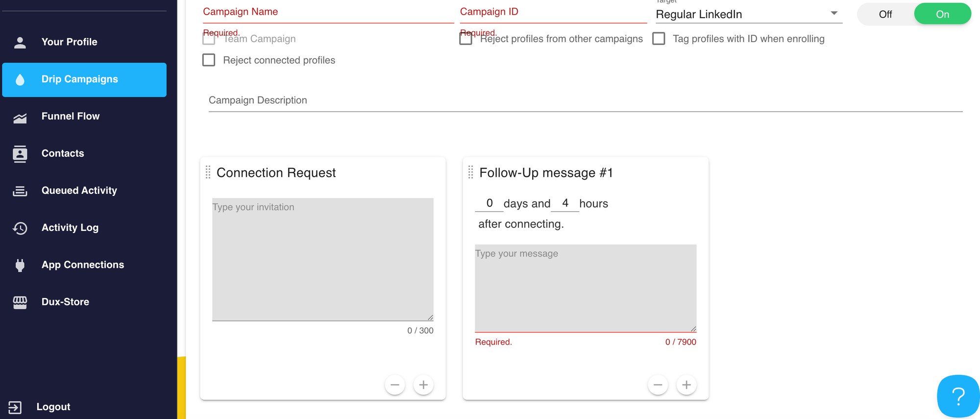Click the Queued Activity list icon
Image resolution: width=980 pixels, height=419 pixels.
pos(20,191)
